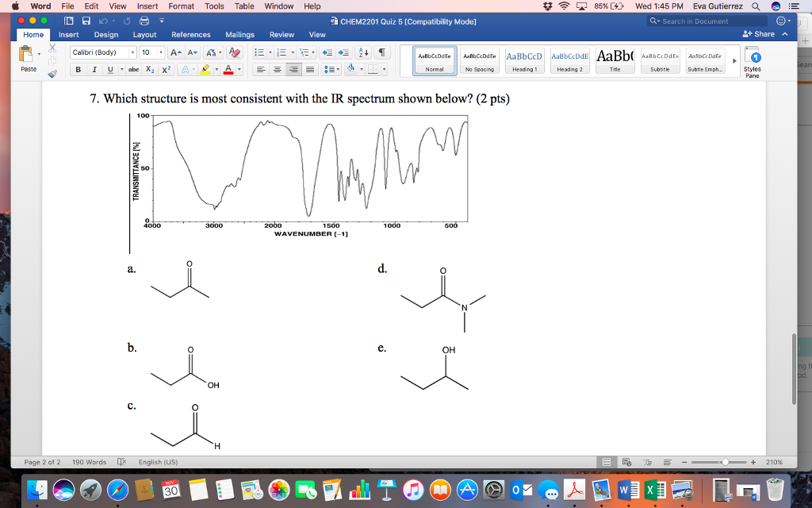Switch to the References tab
Viewport: 812px width, 508px height.
190,35
